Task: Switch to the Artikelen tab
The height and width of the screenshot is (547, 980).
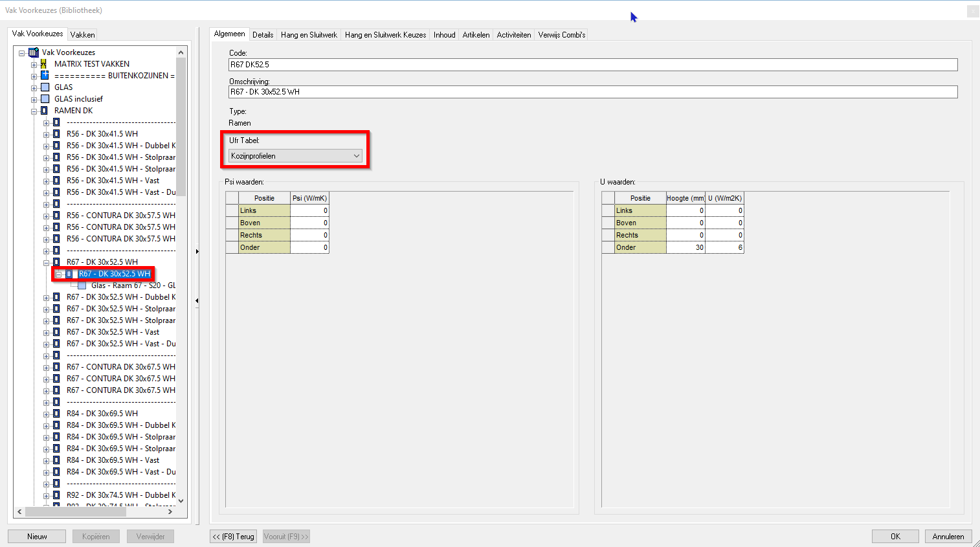Action: (476, 34)
